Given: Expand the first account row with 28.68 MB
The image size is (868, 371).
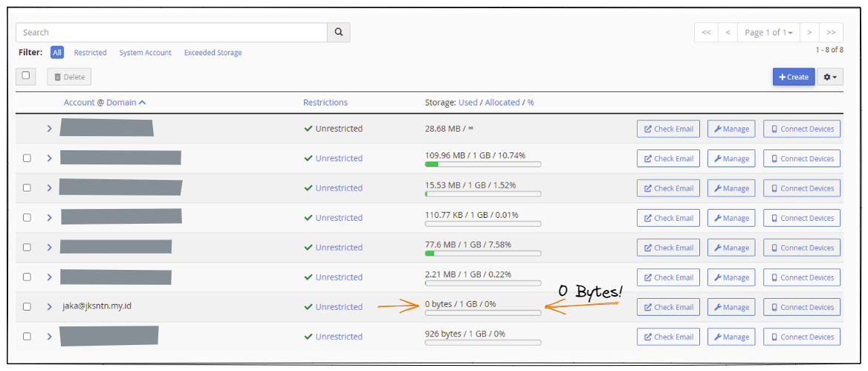Looking at the screenshot, I should point(49,129).
